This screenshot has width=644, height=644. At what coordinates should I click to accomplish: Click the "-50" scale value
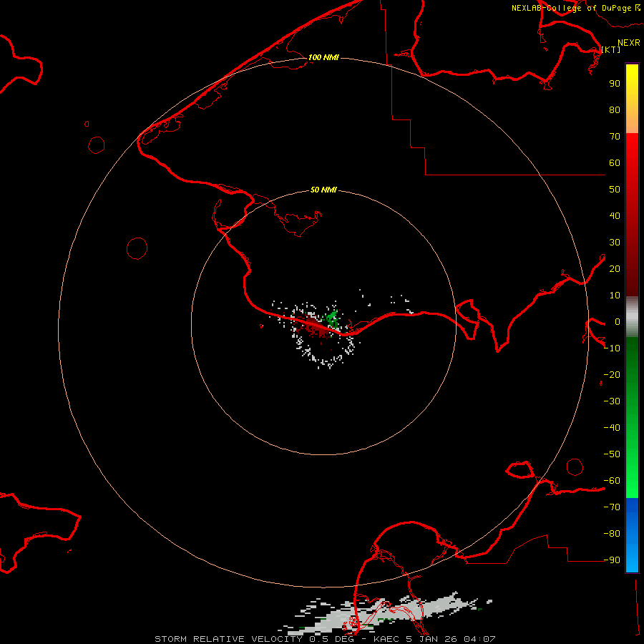pyautogui.click(x=612, y=454)
